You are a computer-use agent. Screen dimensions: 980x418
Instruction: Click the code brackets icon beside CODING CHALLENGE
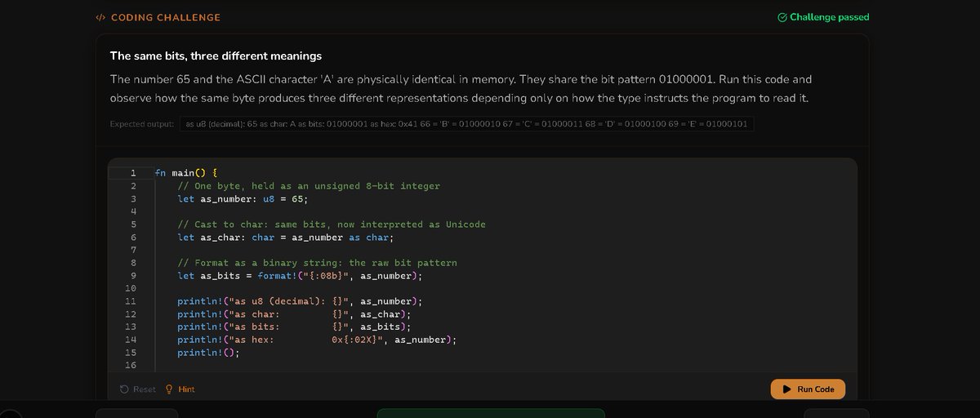pos(100,17)
